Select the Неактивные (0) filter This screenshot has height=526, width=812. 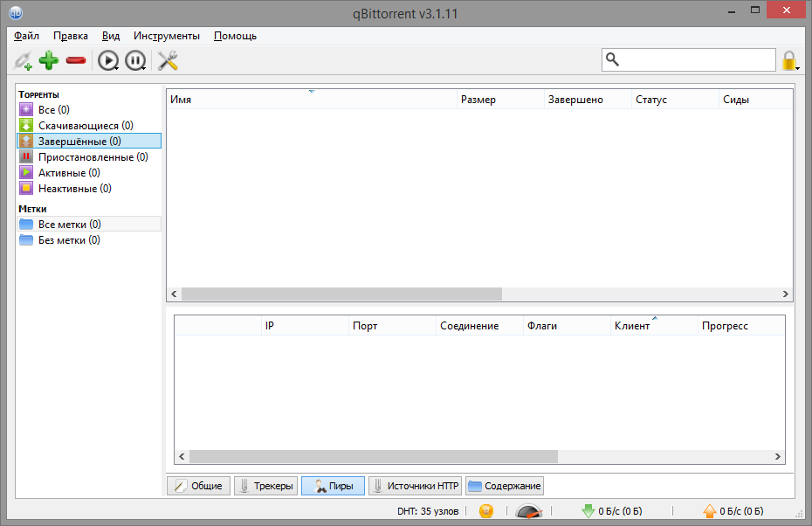89,188
